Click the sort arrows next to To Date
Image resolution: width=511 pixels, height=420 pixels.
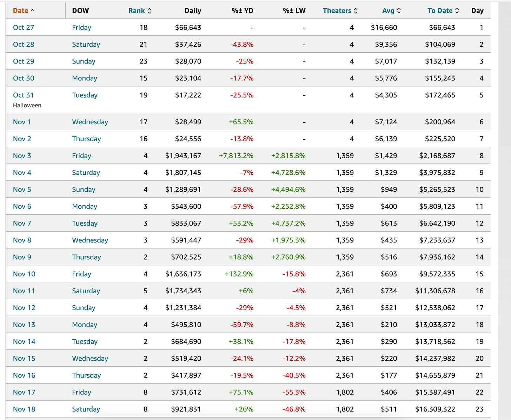coord(457,11)
